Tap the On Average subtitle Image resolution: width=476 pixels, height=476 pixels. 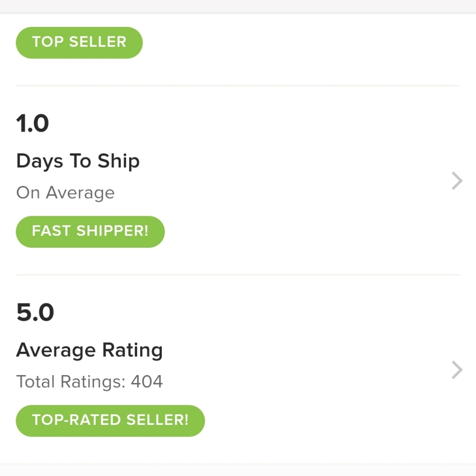(65, 193)
